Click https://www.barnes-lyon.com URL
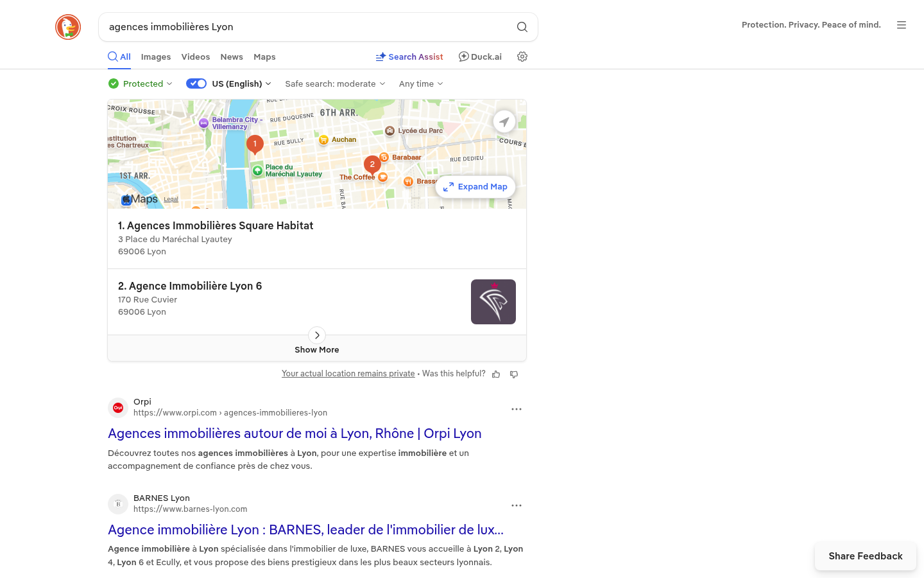The width and height of the screenshot is (924, 578). [x=191, y=509]
